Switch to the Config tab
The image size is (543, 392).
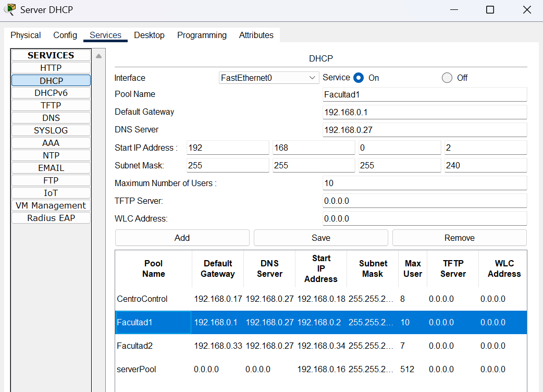[x=65, y=35]
